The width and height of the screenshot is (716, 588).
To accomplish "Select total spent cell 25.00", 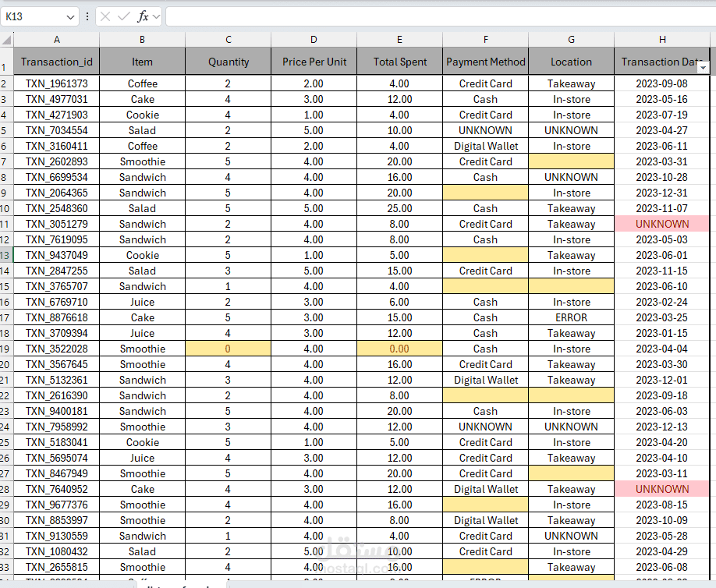I will pos(399,209).
